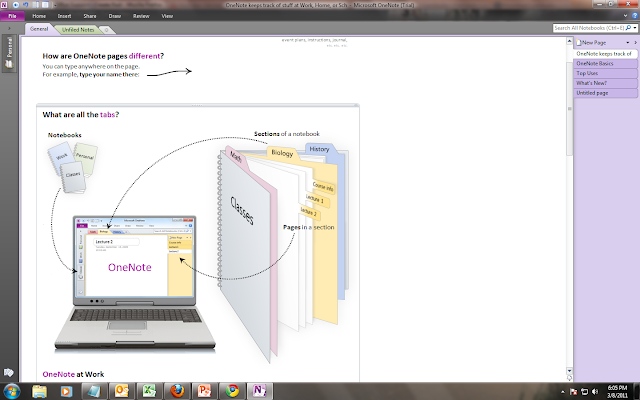The height and width of the screenshot is (400, 640).
Task: Click the notebook-shaped app icon in taskbar
Action: [x=94, y=391]
